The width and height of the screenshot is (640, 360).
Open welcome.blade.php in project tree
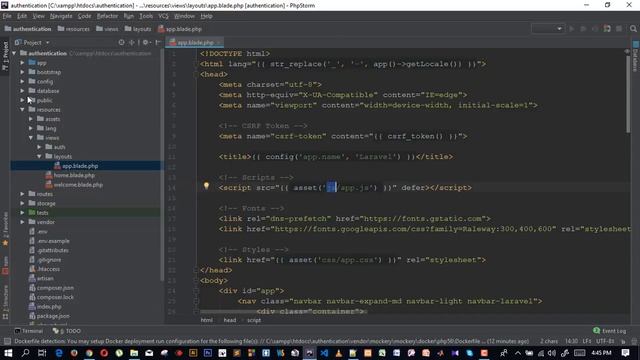click(74, 184)
